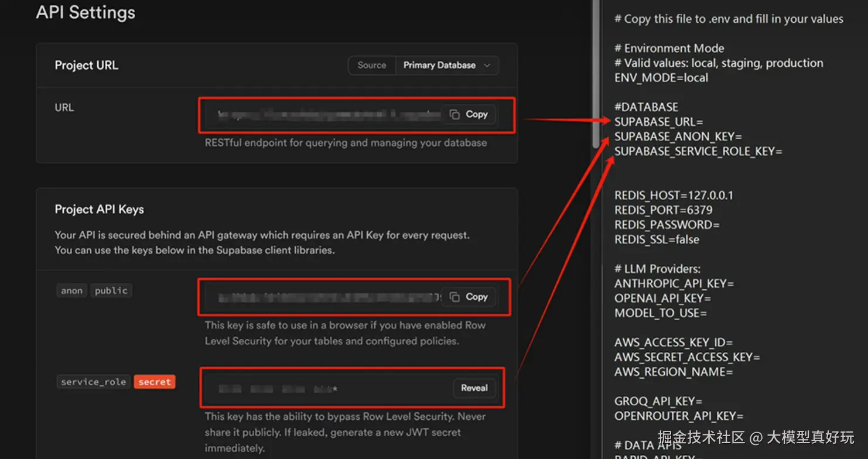
Task: Click the hidden service_role key field
Action: tap(328, 388)
